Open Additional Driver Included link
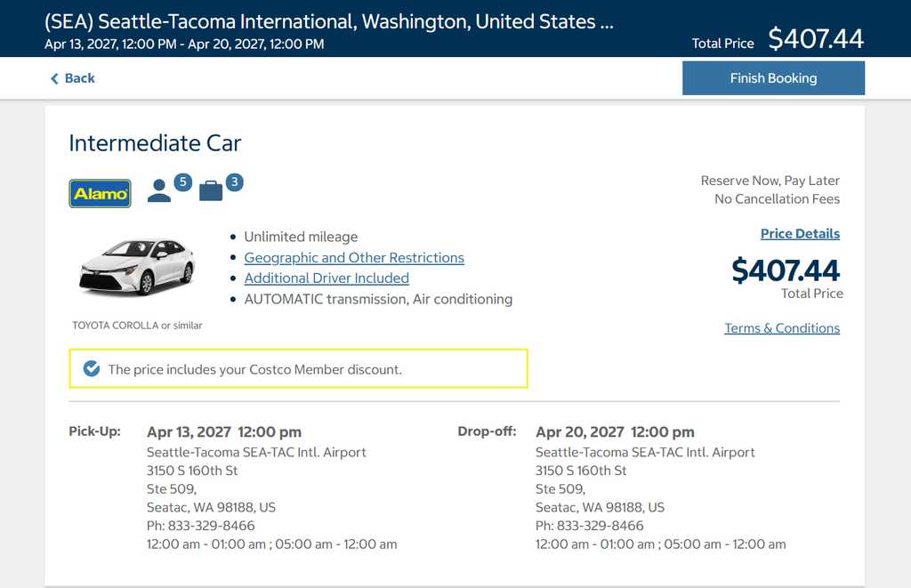This screenshot has height=588, width=911. [327, 278]
